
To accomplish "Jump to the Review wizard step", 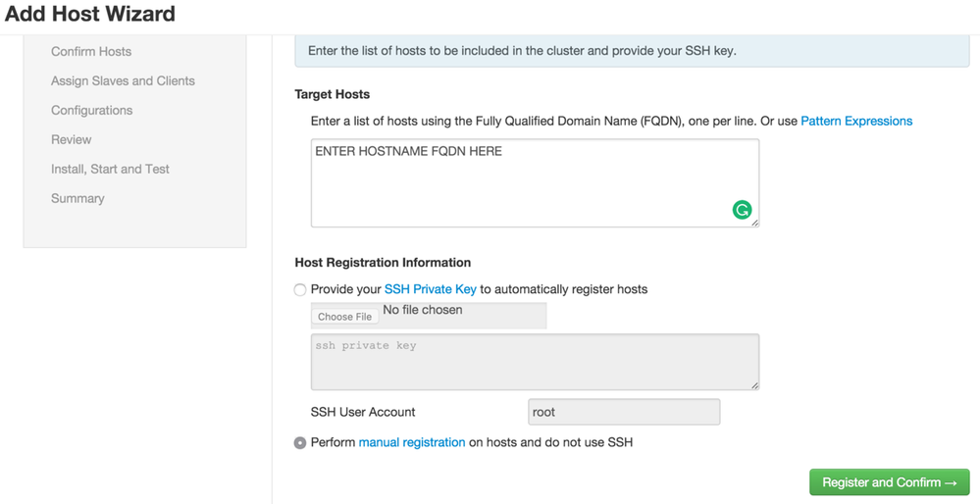I will [x=72, y=139].
